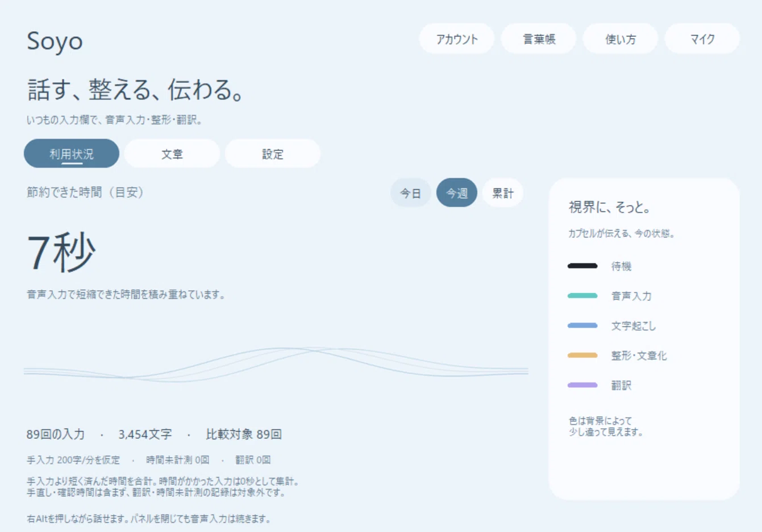Image resolution: width=762 pixels, height=532 pixels.
Task: Click the 話す、整える、伝わる。 headline
Action: coord(136,90)
